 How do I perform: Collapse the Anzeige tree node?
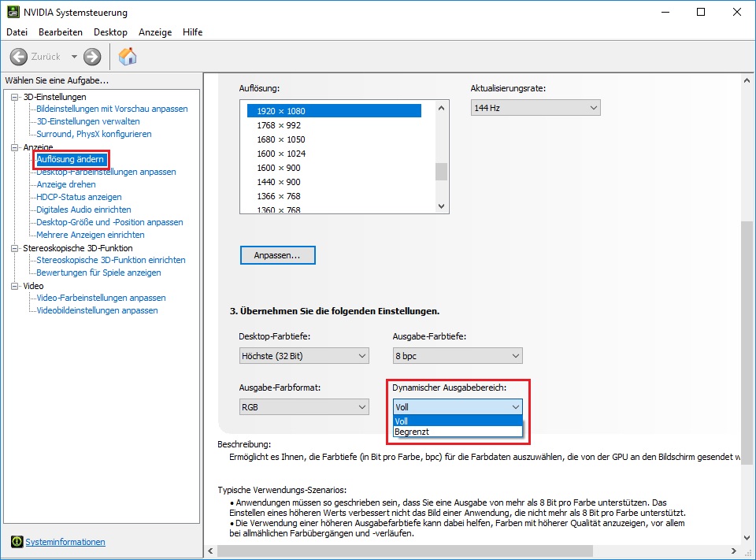(x=14, y=147)
